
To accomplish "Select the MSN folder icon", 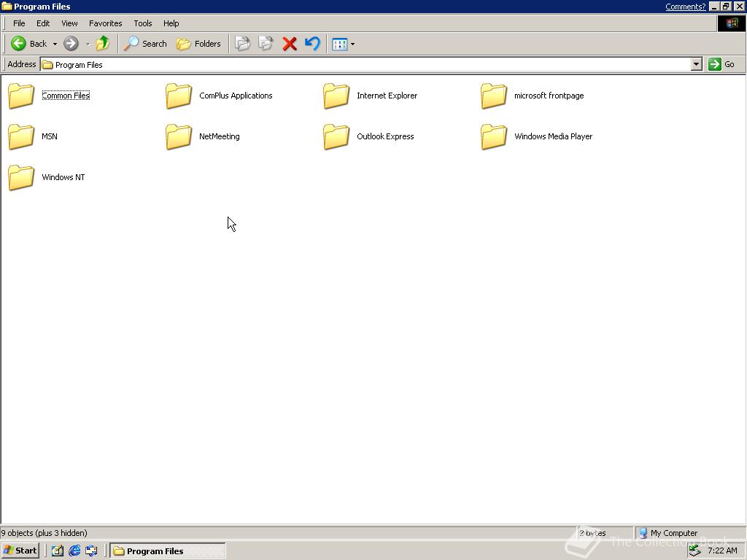I will click(21, 136).
